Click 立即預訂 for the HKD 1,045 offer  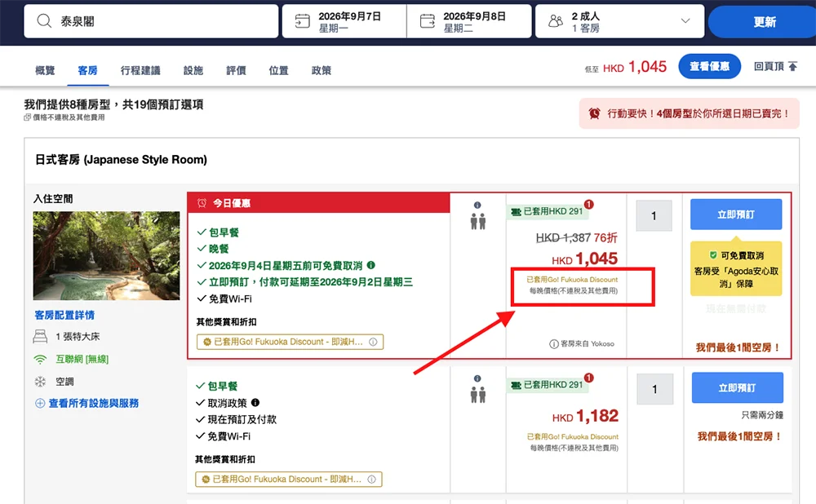pyautogui.click(x=736, y=214)
